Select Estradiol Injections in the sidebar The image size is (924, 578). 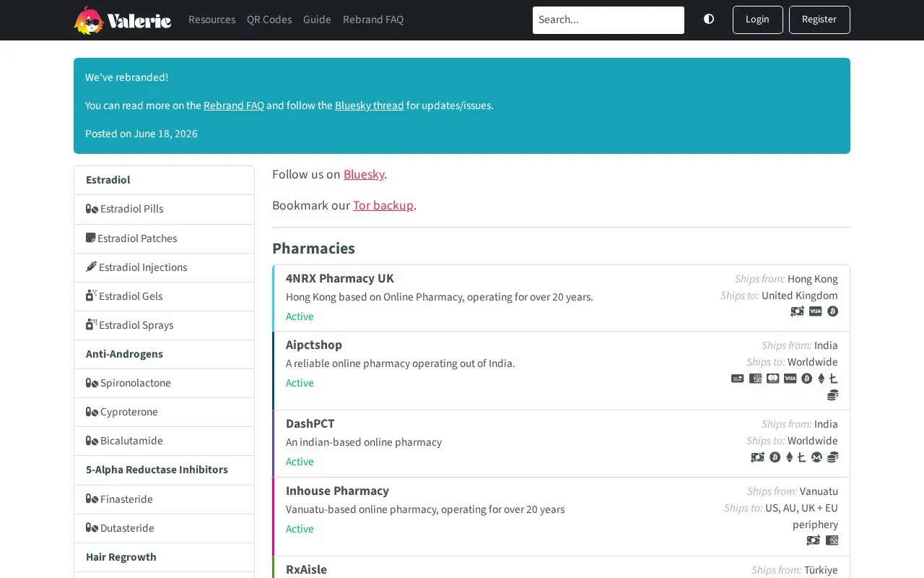point(164,267)
